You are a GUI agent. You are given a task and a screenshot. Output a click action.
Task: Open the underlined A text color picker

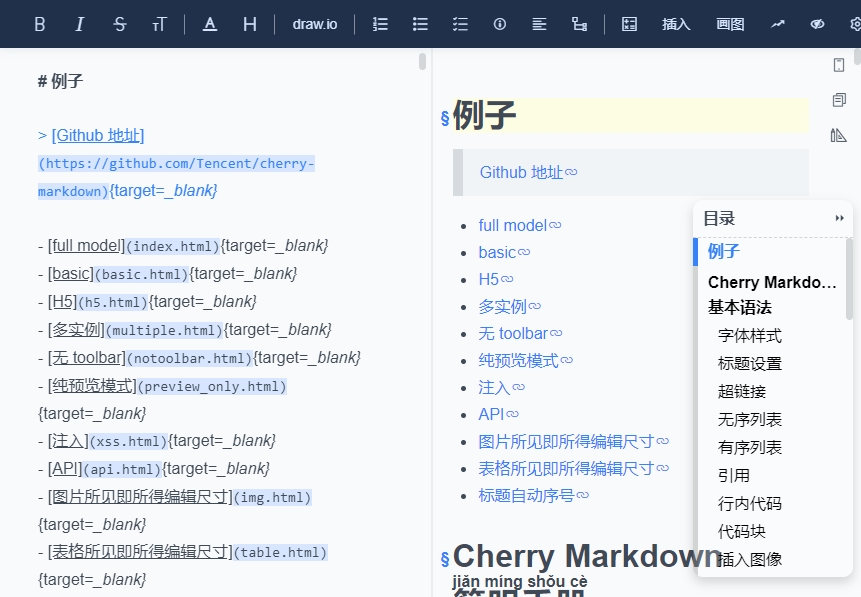210,24
